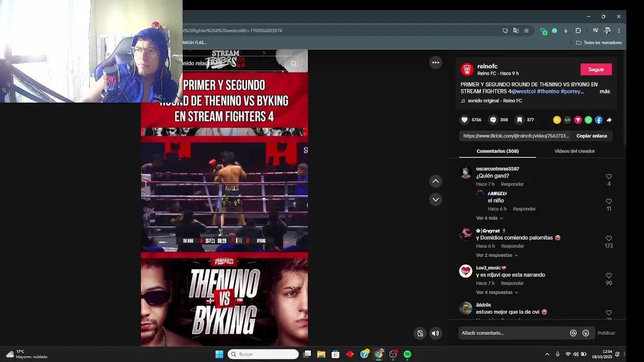Go to previous video with up arrow
The width and height of the screenshot is (644, 362).
click(x=436, y=181)
